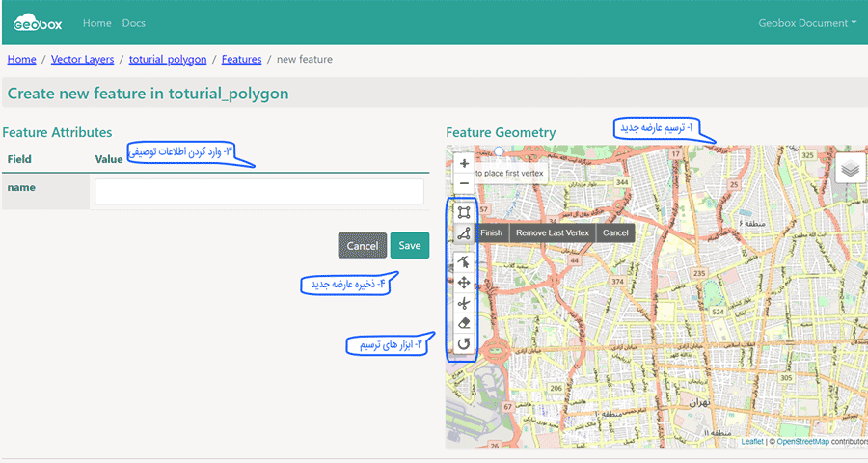This screenshot has height=463, width=868.
Task: Open the map layers control
Action: [x=850, y=168]
